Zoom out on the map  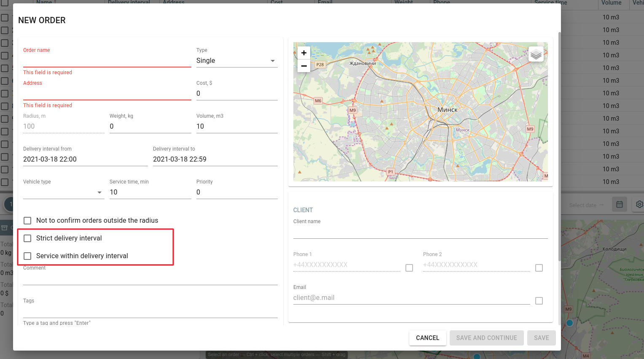coord(304,66)
